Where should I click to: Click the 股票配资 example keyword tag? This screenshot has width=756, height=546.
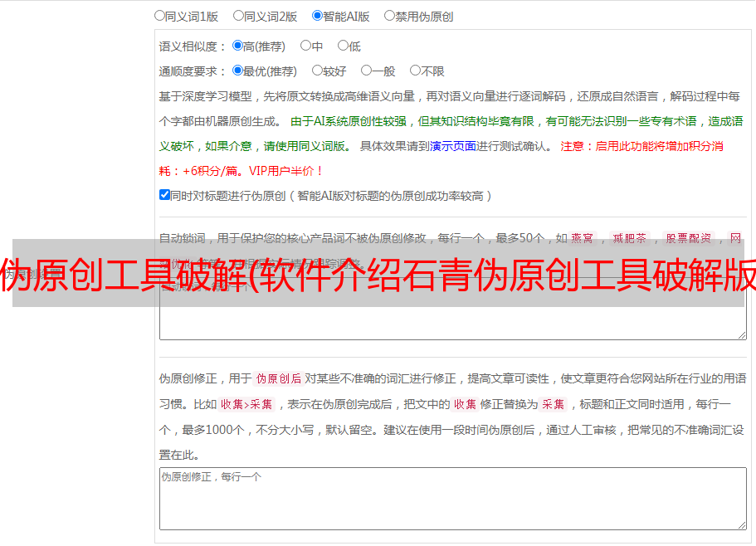[x=689, y=238]
